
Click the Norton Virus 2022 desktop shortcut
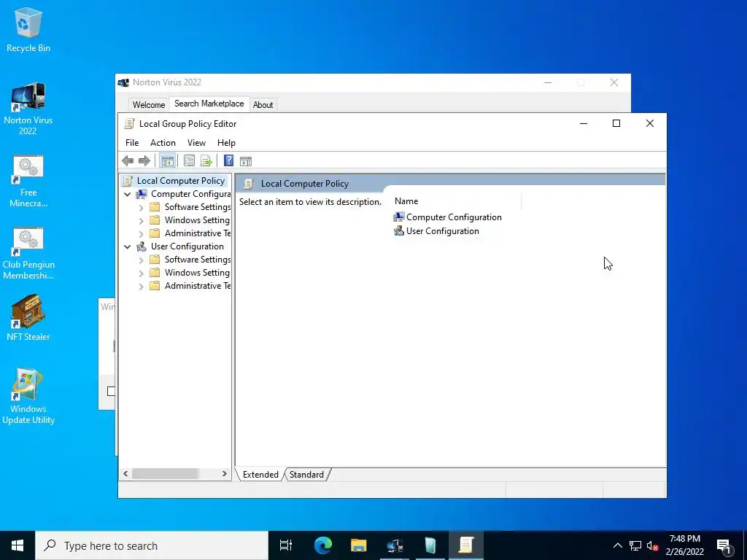(28, 108)
